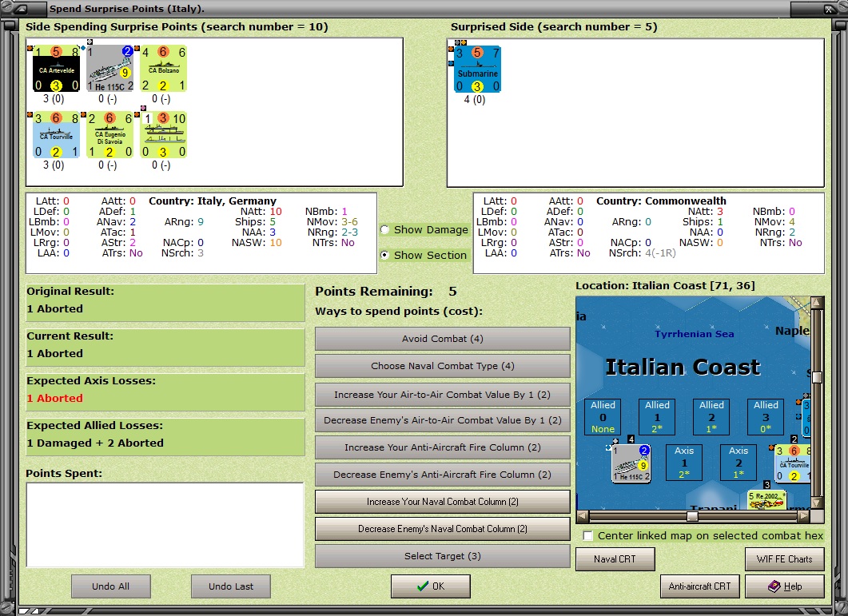Decrease enemy's anti-aircraft fire column

443,475
